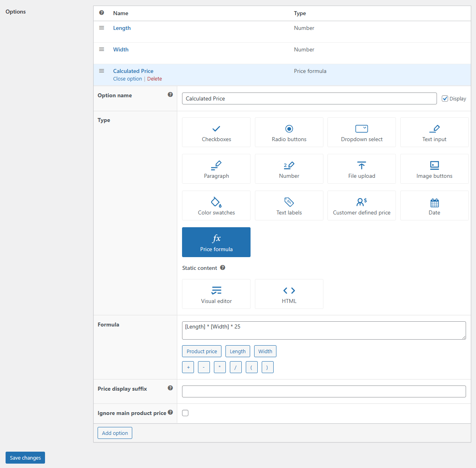Image resolution: width=476 pixels, height=468 pixels.
Task: Insert divide operator into formula
Action: coord(235,367)
